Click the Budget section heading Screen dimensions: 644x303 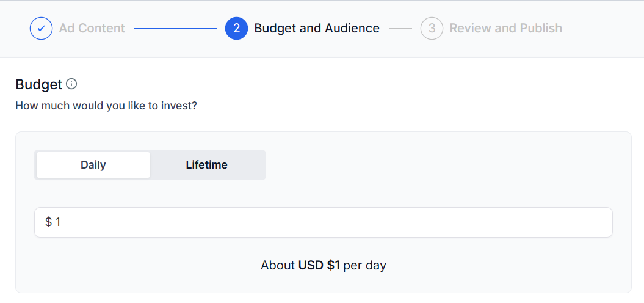click(38, 84)
